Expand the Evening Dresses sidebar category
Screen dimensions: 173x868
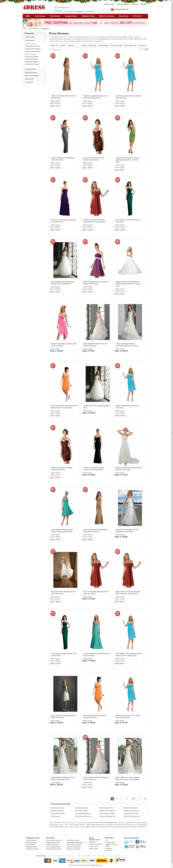pos(44,69)
